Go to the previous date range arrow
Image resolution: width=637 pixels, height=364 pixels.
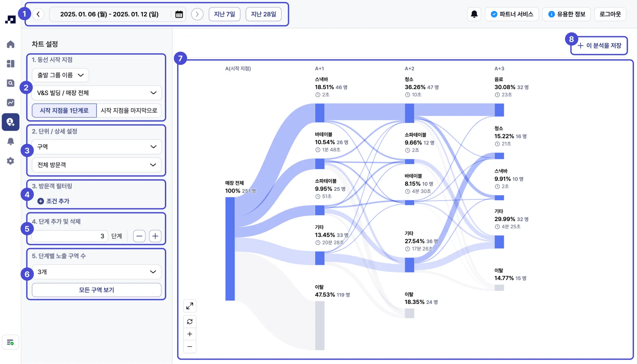[x=38, y=14]
